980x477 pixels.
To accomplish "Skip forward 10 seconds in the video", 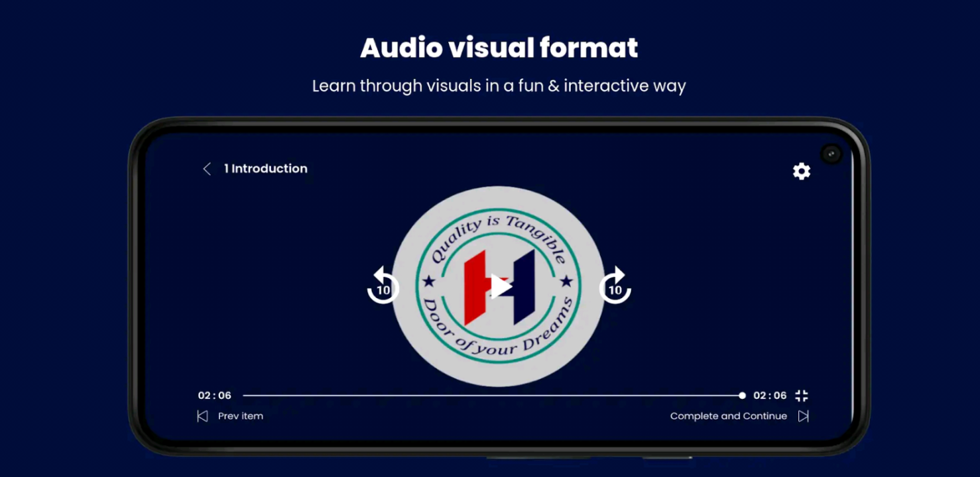I will (615, 286).
